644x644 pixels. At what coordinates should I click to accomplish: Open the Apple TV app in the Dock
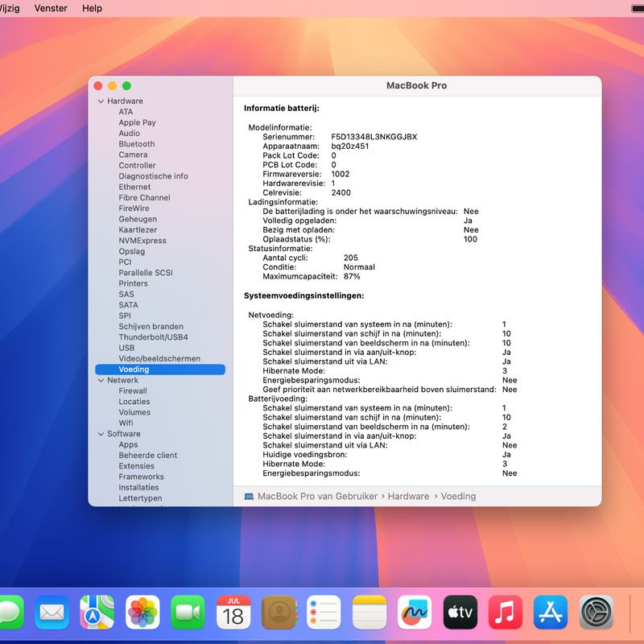(460, 612)
